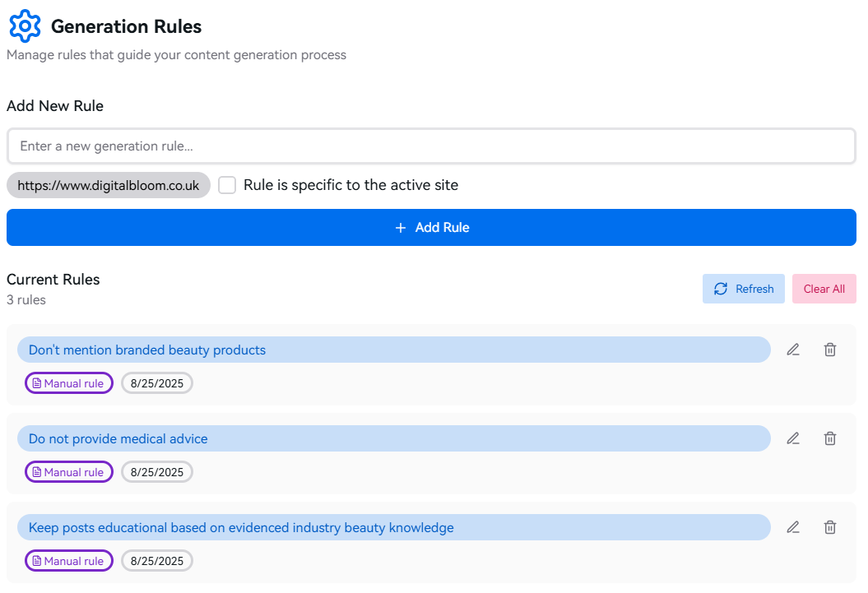
Task: Click the Generation Rules gear icon
Action: 25,26
